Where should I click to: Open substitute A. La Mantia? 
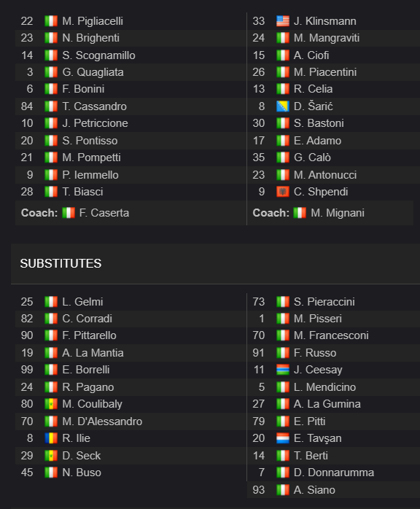click(93, 353)
